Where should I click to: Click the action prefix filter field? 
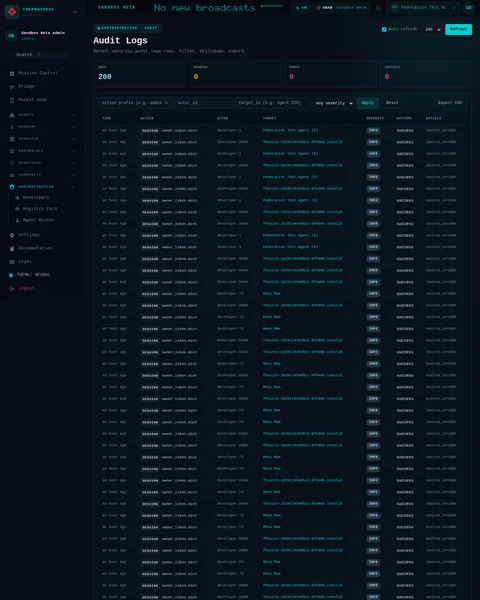coord(135,103)
